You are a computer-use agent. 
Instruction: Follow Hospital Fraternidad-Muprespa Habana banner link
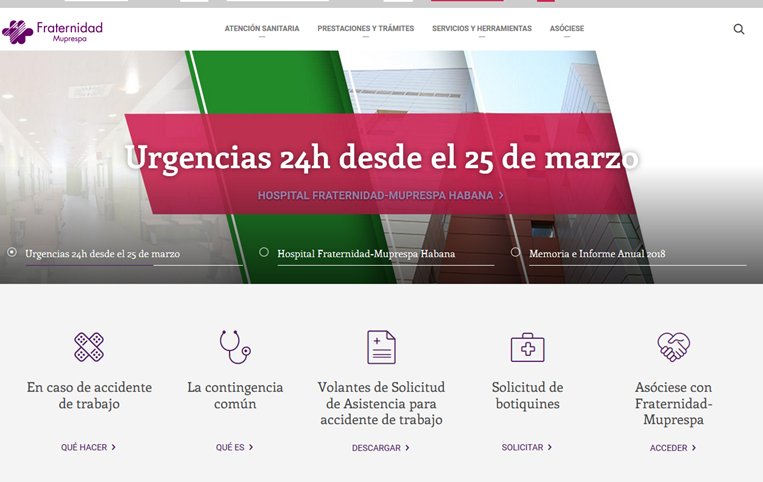[x=381, y=196]
